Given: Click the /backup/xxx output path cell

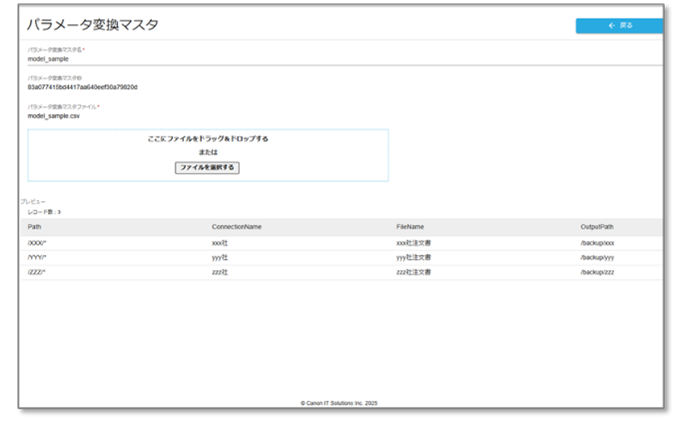Looking at the screenshot, I should click(x=597, y=243).
